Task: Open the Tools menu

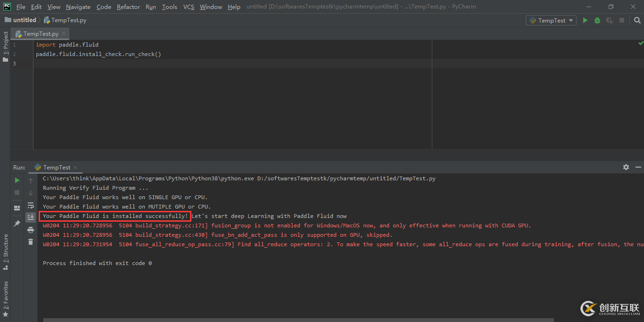Action: pos(169,7)
